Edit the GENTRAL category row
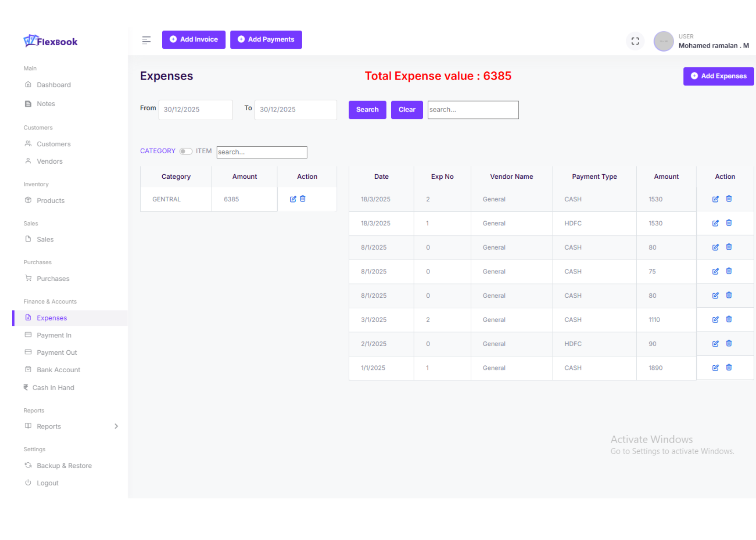The width and height of the screenshot is (756, 540). (x=293, y=199)
